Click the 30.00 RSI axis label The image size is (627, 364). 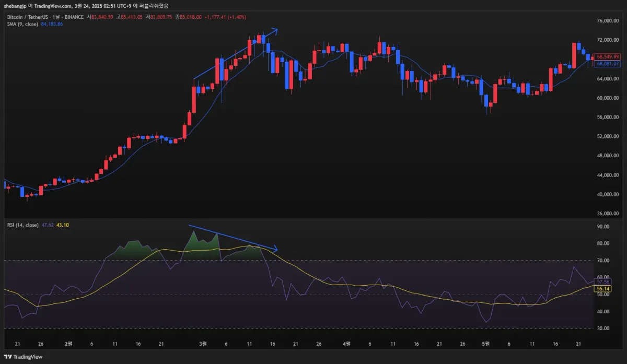(602, 328)
